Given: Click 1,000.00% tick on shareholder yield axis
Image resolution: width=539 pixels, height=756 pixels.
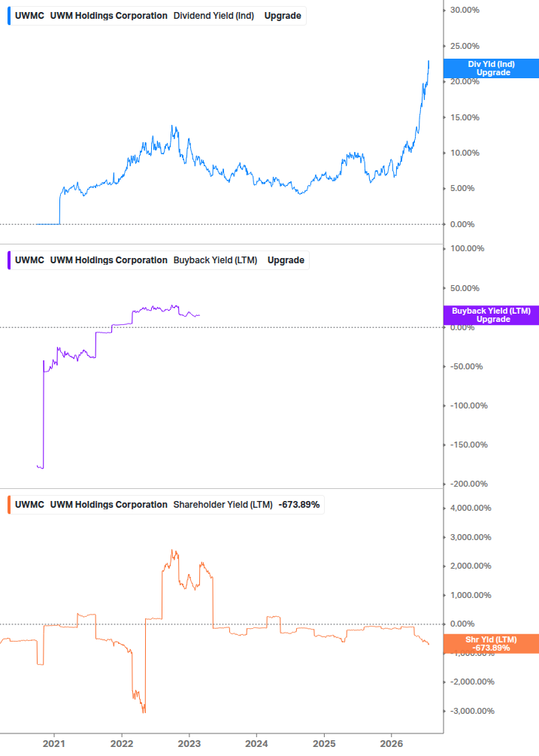Looking at the screenshot, I should coord(471,595).
